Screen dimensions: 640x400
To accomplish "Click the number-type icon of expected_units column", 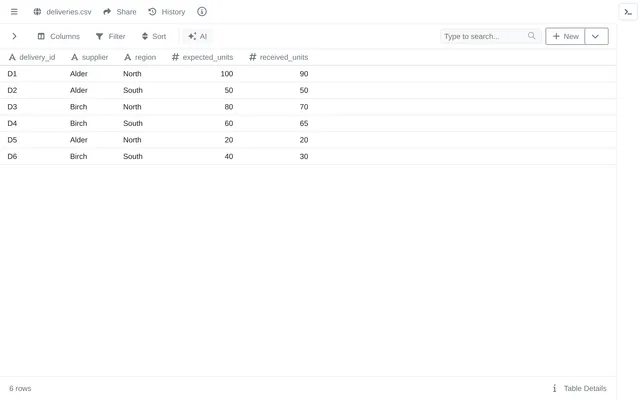I will tap(175, 57).
